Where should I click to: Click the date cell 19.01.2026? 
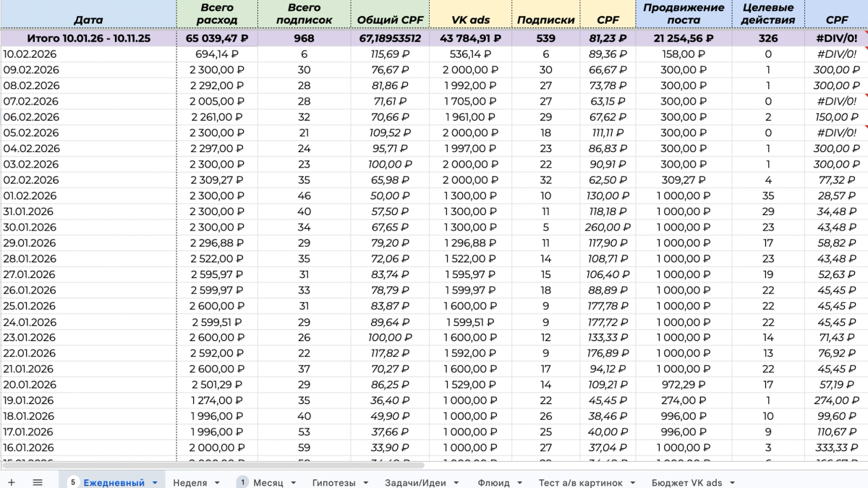click(x=88, y=401)
